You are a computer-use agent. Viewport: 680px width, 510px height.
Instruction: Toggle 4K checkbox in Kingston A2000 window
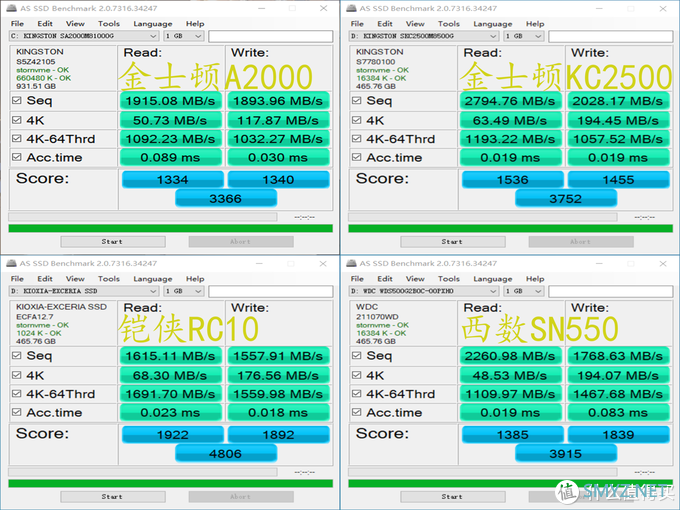point(16,120)
